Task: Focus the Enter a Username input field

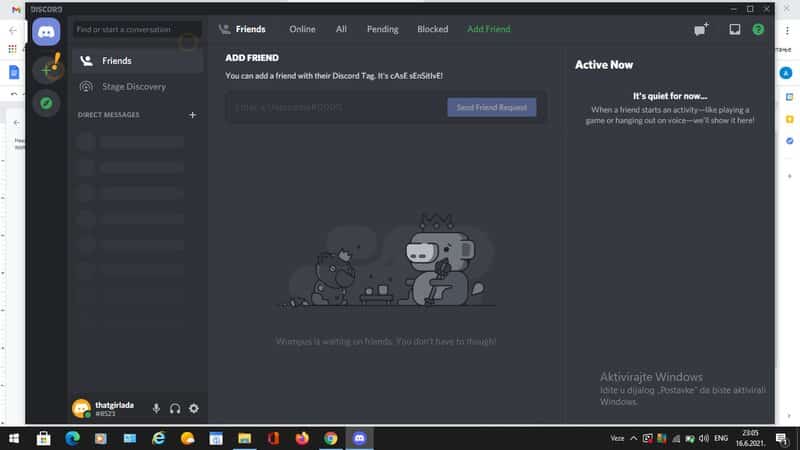Action: point(338,107)
